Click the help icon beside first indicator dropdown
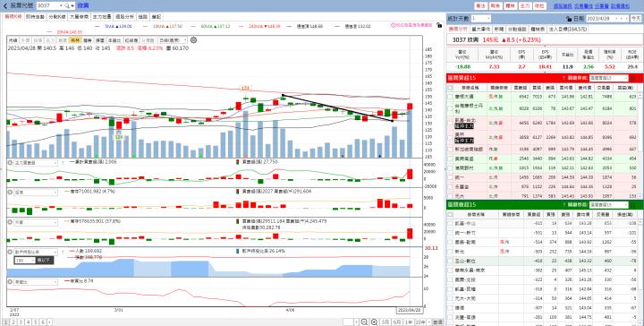 [x=63, y=163]
